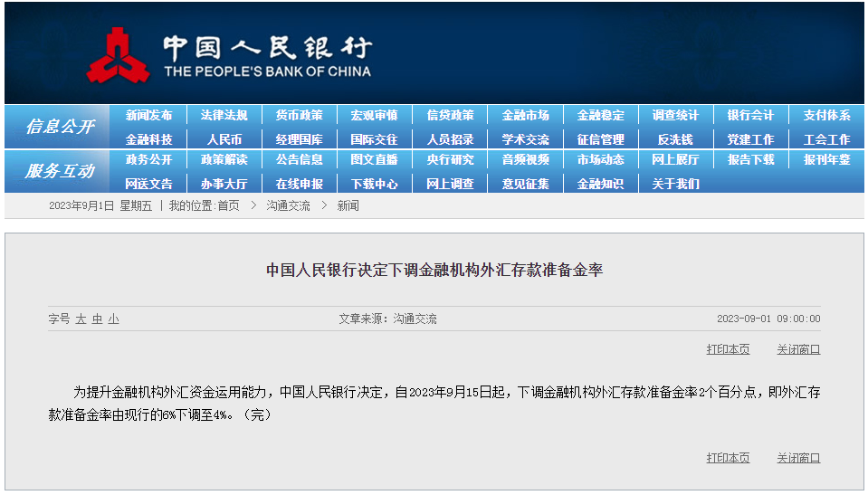Image resolution: width=868 pixels, height=495 pixels.
Task: Click the bottom 关闭窗口 link below the article
Action: click(x=798, y=458)
